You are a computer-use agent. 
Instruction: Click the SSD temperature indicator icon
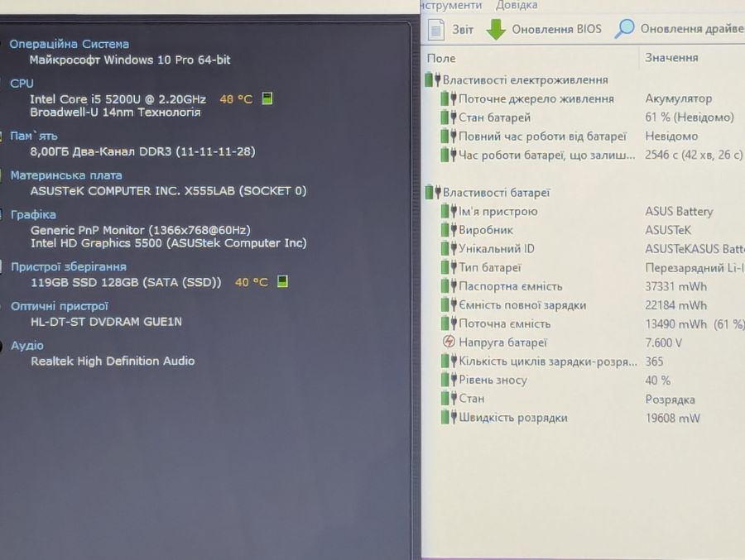pos(282,281)
